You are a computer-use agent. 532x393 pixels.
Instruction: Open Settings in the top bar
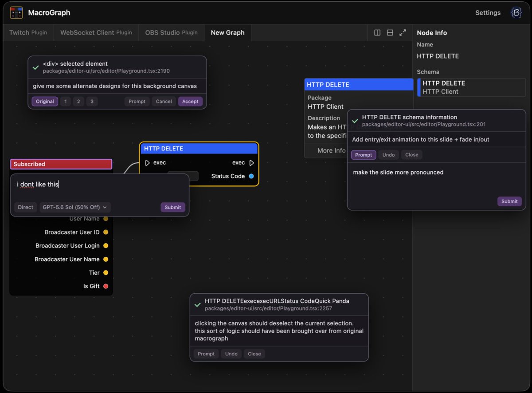(x=488, y=13)
